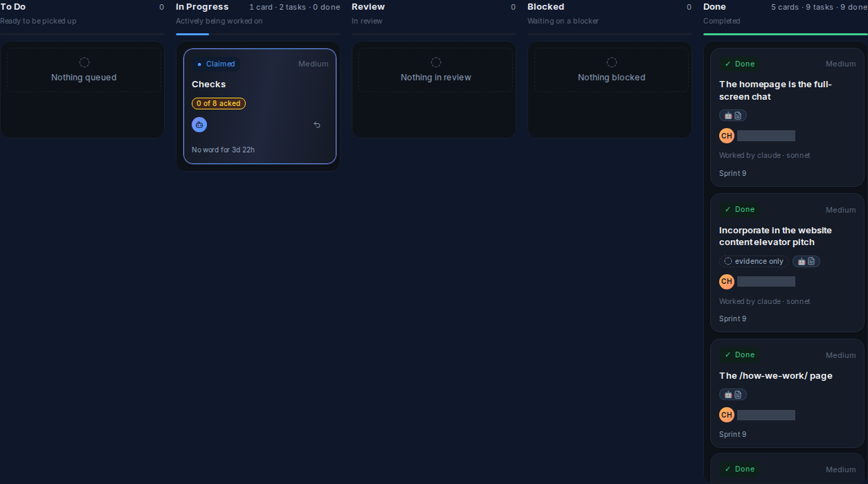Click CH avatar on elevator pitch card

point(727,281)
